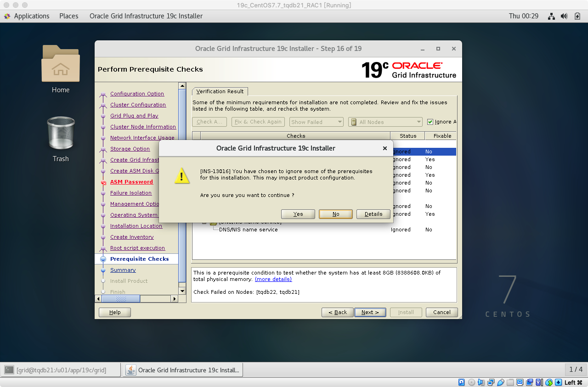Viewport: 588px width, 387px height.
Task: Click the current-step bullet beside Prerequisite Checks
Action: [x=103, y=259]
